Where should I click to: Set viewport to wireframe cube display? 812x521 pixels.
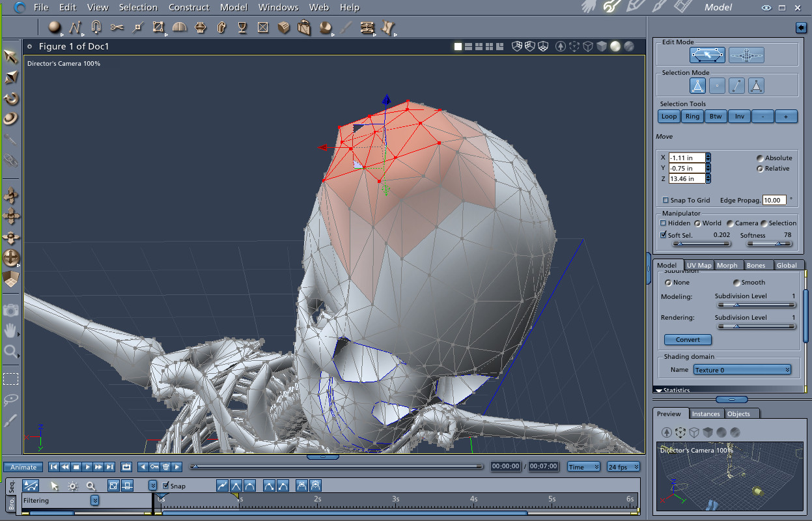click(x=587, y=46)
